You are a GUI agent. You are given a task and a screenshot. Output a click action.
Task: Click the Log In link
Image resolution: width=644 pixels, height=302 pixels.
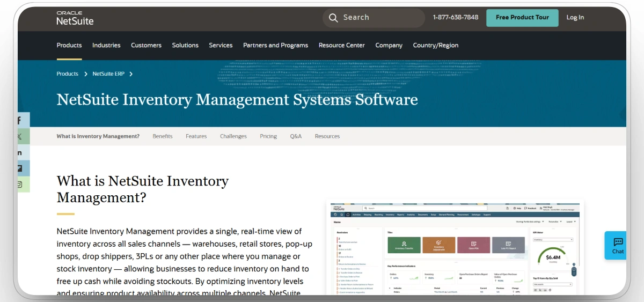click(575, 18)
